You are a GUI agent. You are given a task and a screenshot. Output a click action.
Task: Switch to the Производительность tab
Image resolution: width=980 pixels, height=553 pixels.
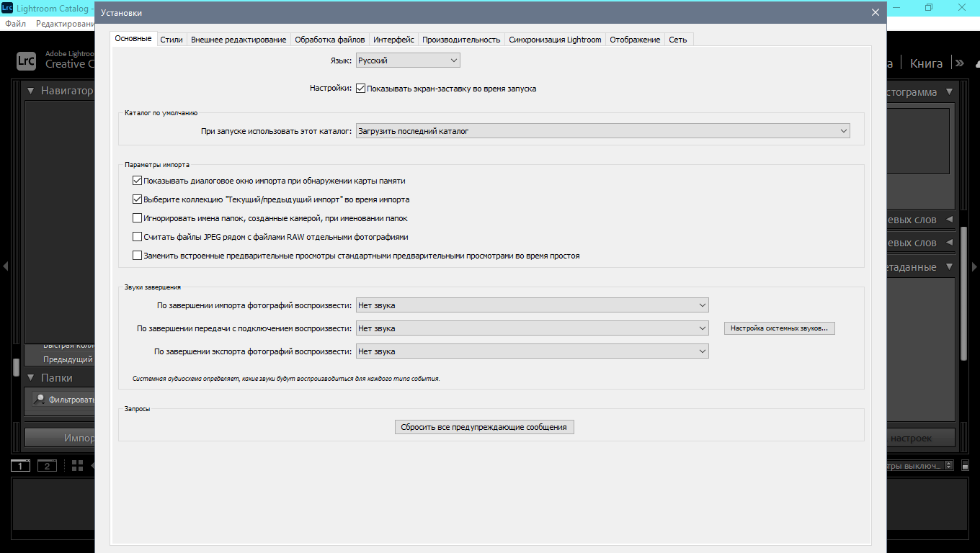(461, 40)
